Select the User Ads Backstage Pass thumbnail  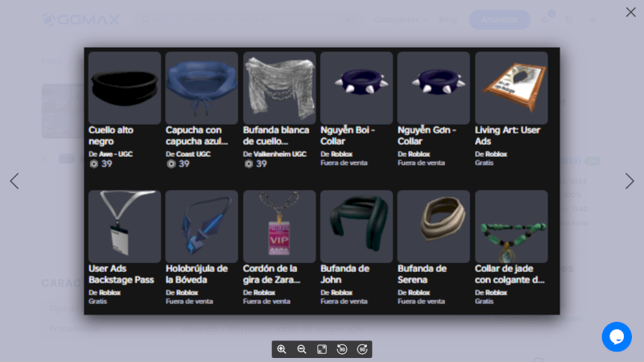(125, 226)
